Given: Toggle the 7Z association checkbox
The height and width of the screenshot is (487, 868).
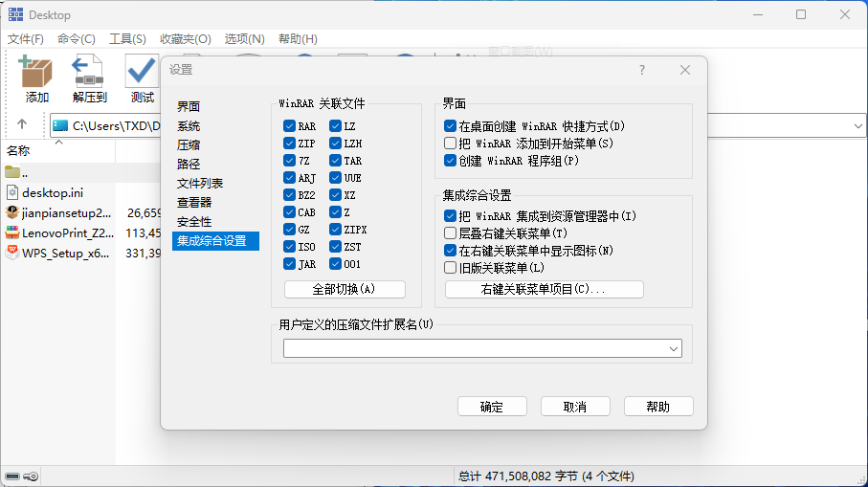Looking at the screenshot, I should (289, 161).
